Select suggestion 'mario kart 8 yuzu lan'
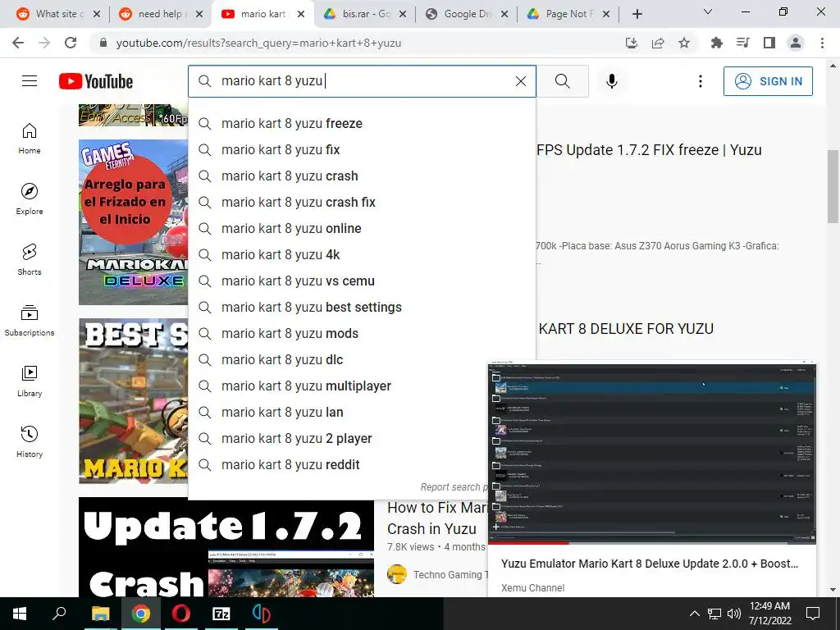This screenshot has height=630, width=840. click(x=338, y=412)
